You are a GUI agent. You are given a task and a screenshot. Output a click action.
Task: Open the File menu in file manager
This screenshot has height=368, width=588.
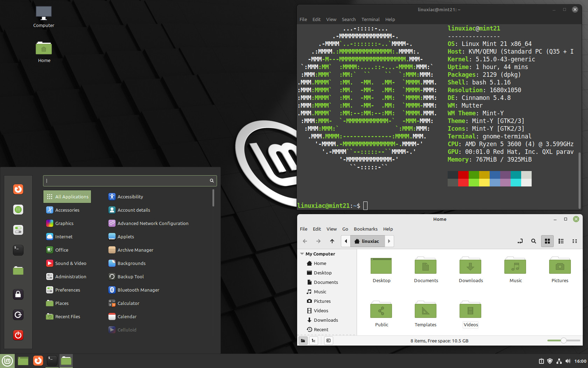[x=303, y=229]
